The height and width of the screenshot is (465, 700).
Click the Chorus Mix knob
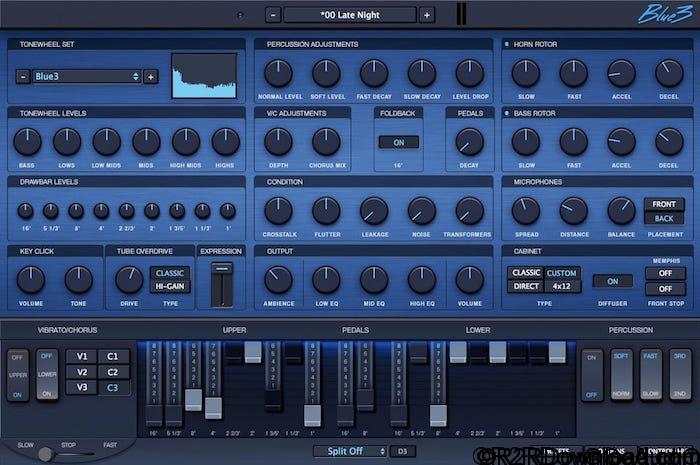[x=326, y=142]
